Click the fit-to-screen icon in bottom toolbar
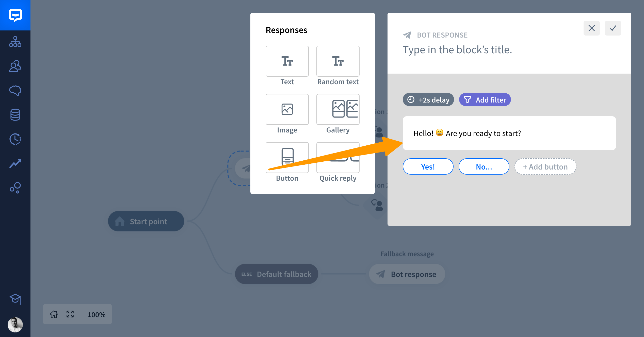Image resolution: width=644 pixels, height=337 pixels. point(70,314)
